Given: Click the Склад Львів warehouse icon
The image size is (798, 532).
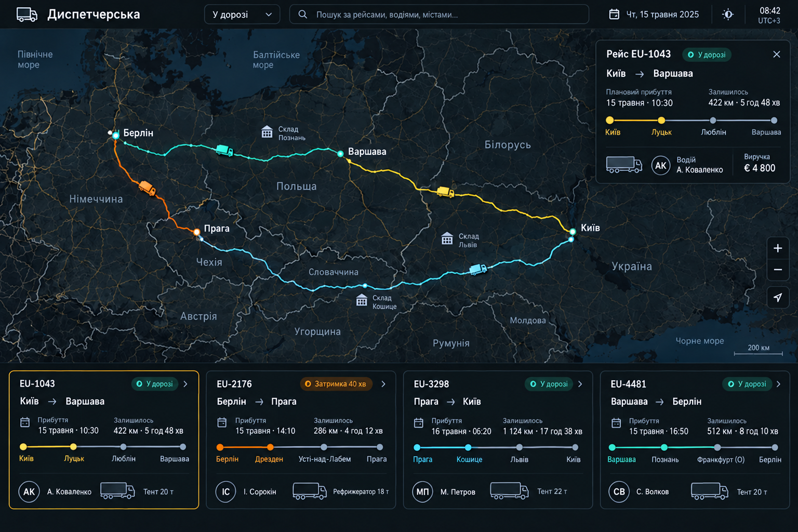Looking at the screenshot, I should tap(447, 239).
